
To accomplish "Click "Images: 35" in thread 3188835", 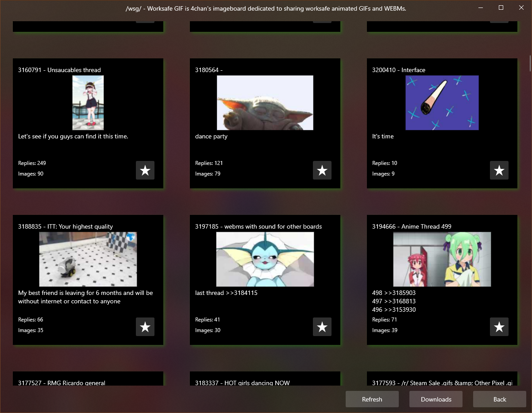I will [31, 330].
